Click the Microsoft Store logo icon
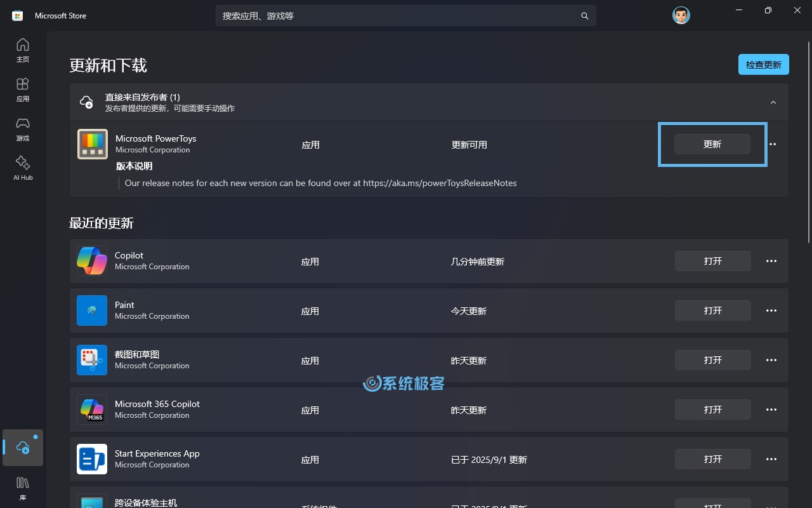The image size is (812, 508). pyautogui.click(x=16, y=15)
